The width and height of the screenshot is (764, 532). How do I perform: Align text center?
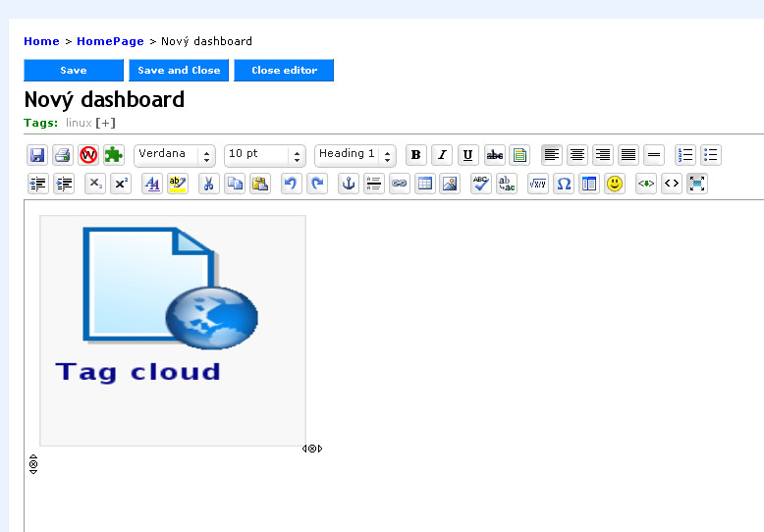(577, 155)
